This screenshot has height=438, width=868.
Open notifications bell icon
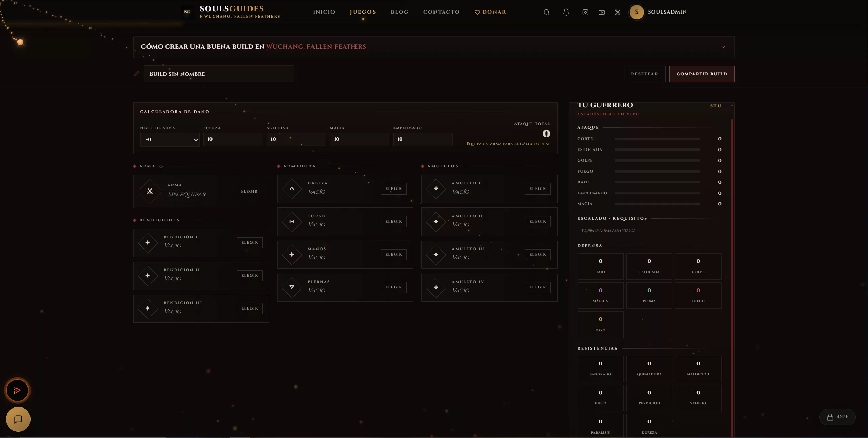[566, 12]
